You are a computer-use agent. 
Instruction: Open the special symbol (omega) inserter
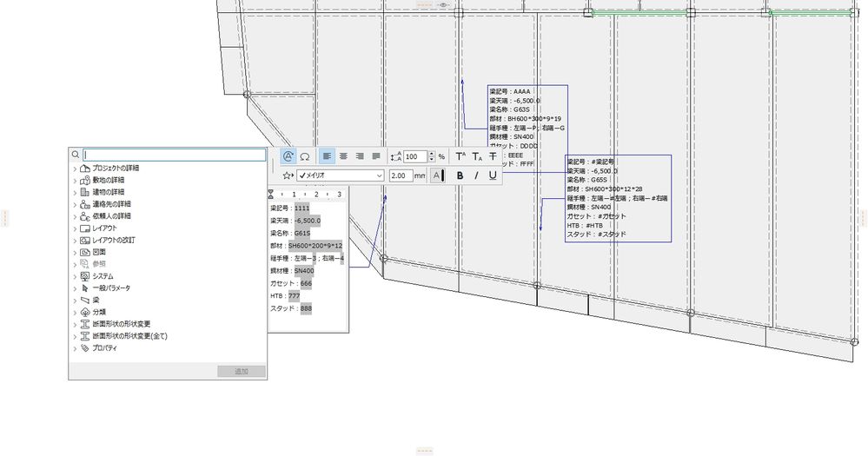[304, 156]
